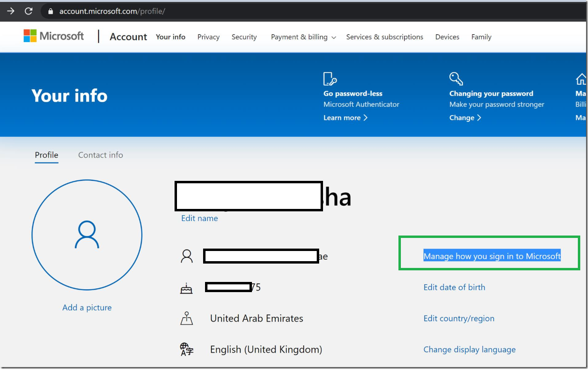Open the Devices menu item
The image size is (588, 369).
pos(447,37)
